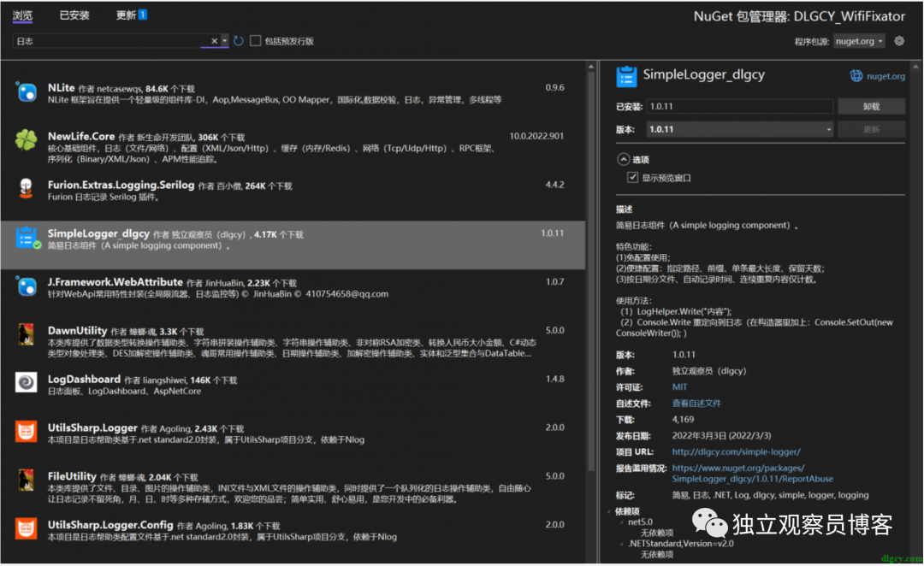Collapse the 选项 (Options) expander
924x566 pixels.
click(624, 160)
